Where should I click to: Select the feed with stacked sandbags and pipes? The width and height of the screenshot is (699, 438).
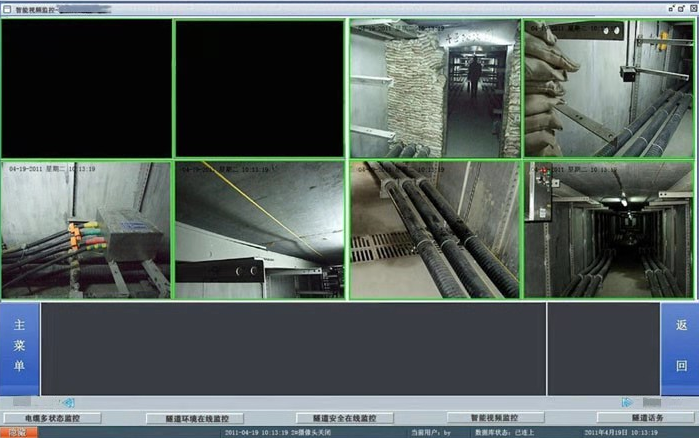pos(608,88)
